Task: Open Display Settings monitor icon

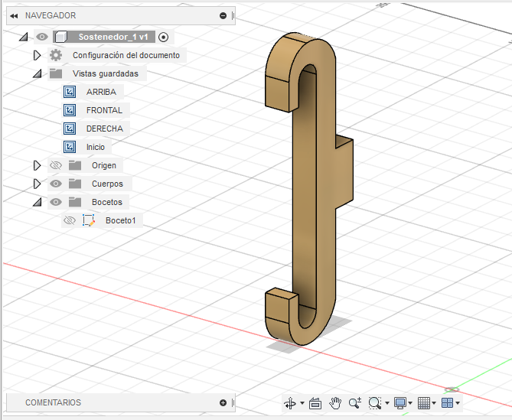Action: click(400, 403)
